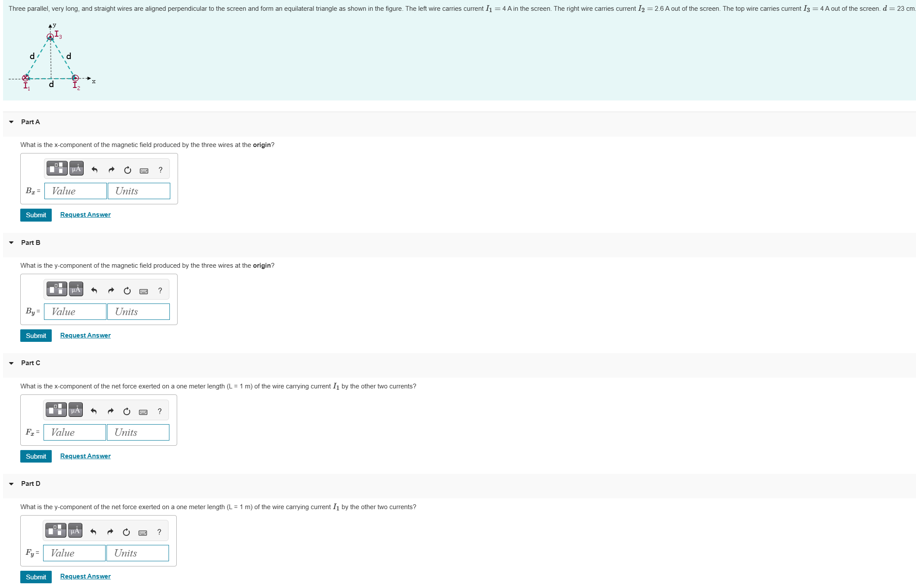Click the By Units input field
Viewport: 916px width, 588px height.
click(138, 312)
